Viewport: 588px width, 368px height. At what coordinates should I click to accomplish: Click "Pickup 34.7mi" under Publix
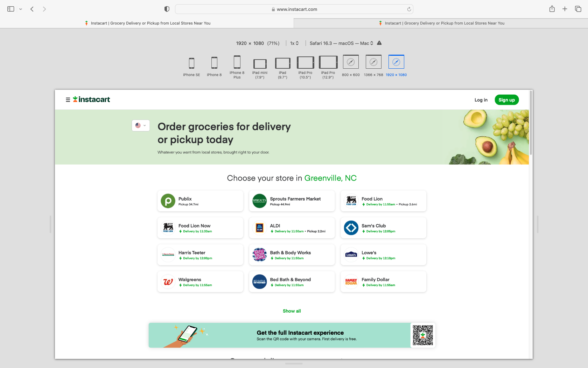tap(188, 204)
